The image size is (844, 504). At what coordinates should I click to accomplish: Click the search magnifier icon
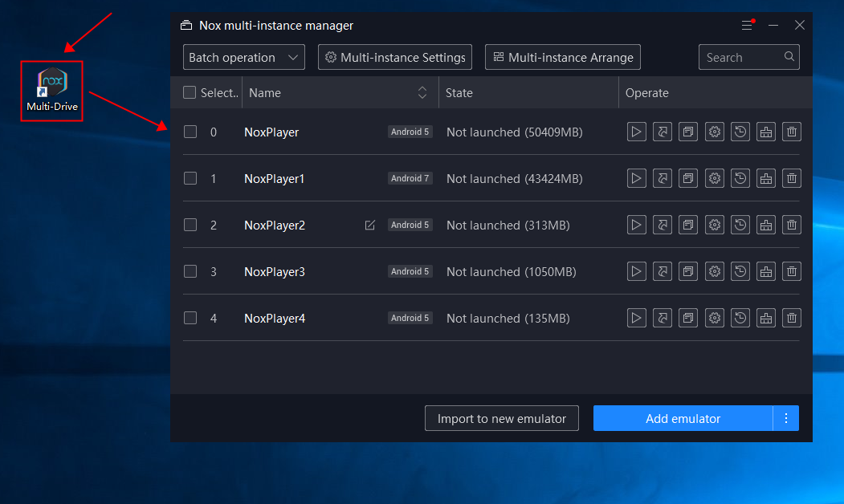click(789, 56)
